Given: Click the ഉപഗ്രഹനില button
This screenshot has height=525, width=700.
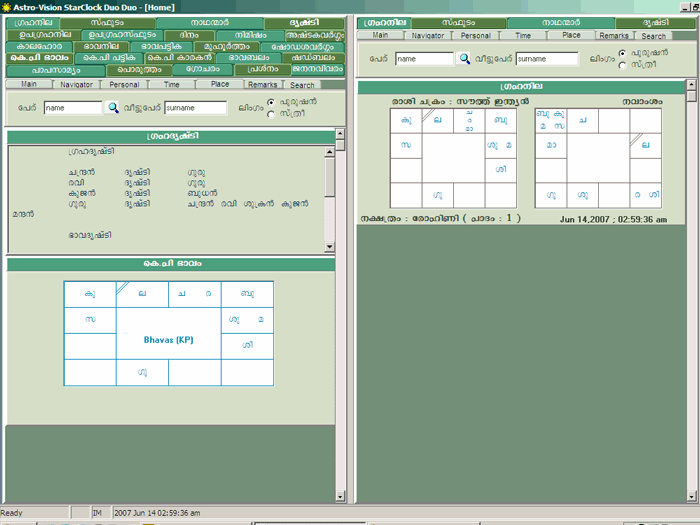Looking at the screenshot, I should click(44, 34).
